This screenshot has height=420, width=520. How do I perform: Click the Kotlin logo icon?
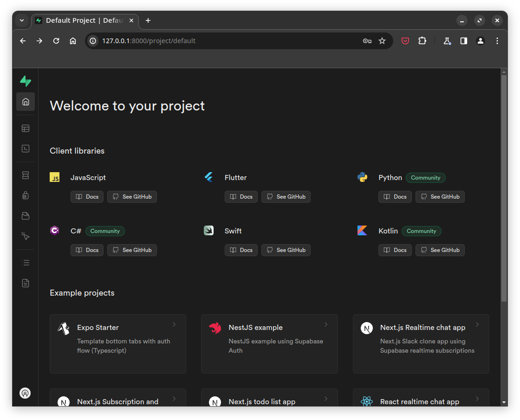[x=363, y=230]
